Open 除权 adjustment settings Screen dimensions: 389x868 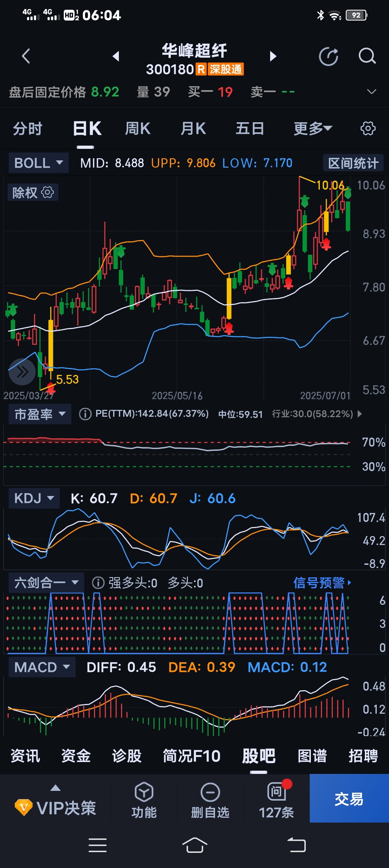tap(33, 192)
